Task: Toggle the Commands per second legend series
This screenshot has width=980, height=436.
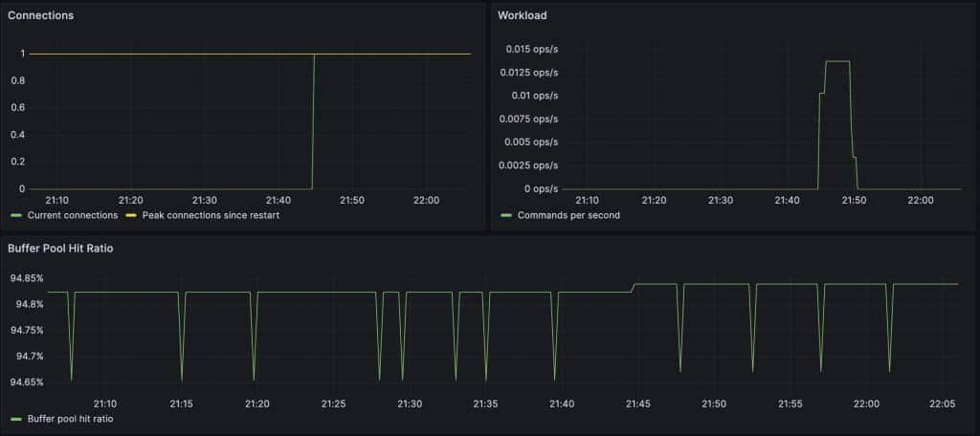Action: tap(568, 215)
